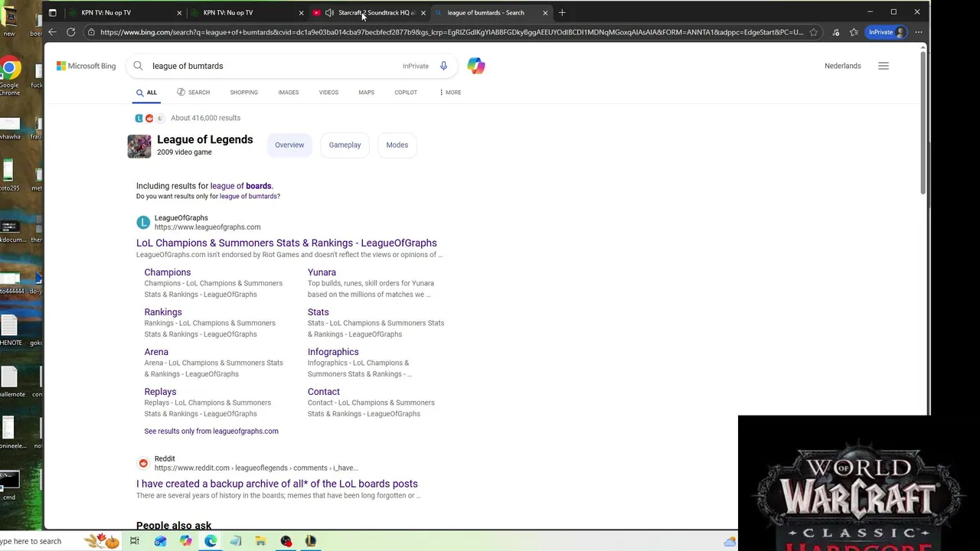980x551 pixels.
Task: Add this page to favorites star
Action: pyautogui.click(x=813, y=32)
